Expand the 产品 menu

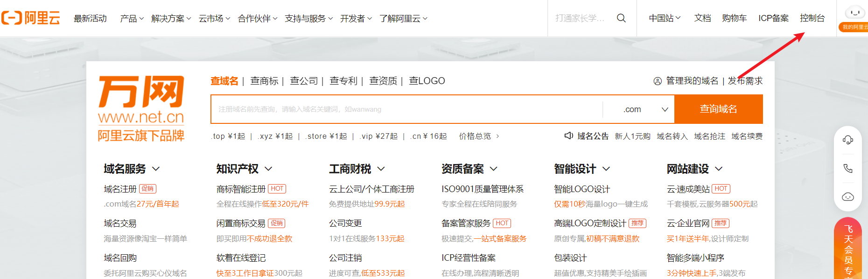coord(132,18)
